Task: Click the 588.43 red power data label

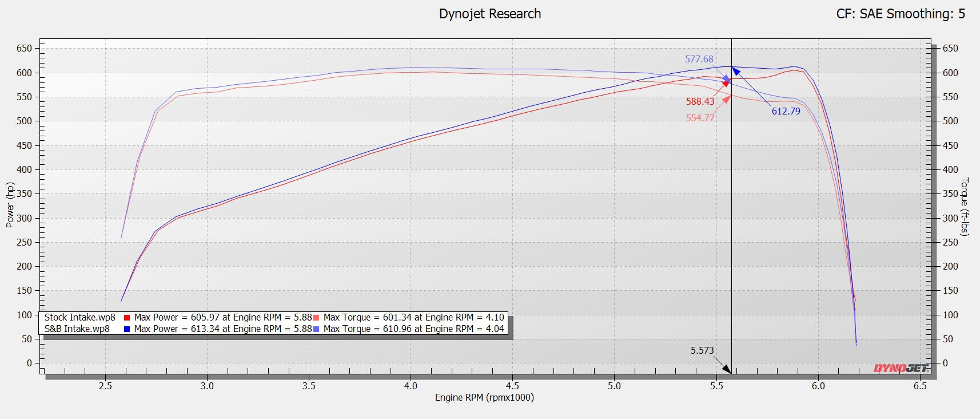Action: pyautogui.click(x=700, y=101)
